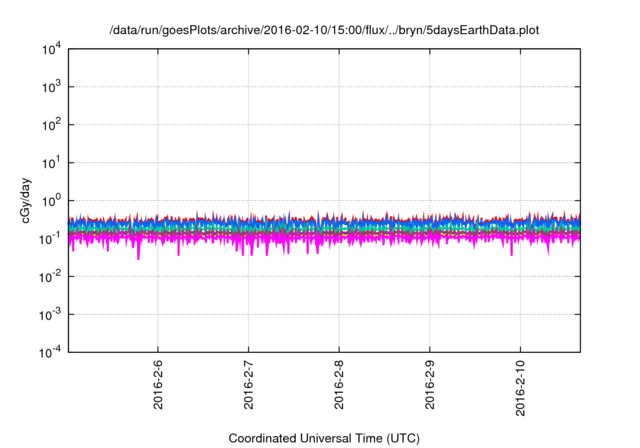Click the 2016-2-10 date tick label
Image resolution: width=640 pixels, height=448 pixels.
(520, 388)
